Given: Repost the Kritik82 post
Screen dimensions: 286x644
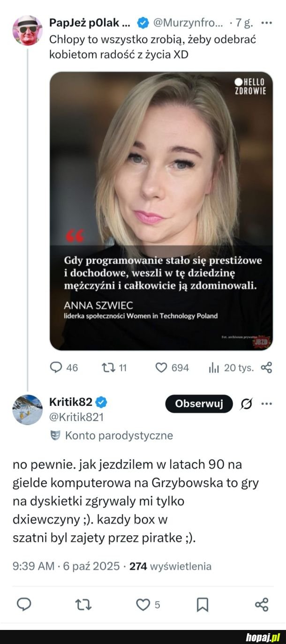Looking at the screenshot, I should (84, 605).
